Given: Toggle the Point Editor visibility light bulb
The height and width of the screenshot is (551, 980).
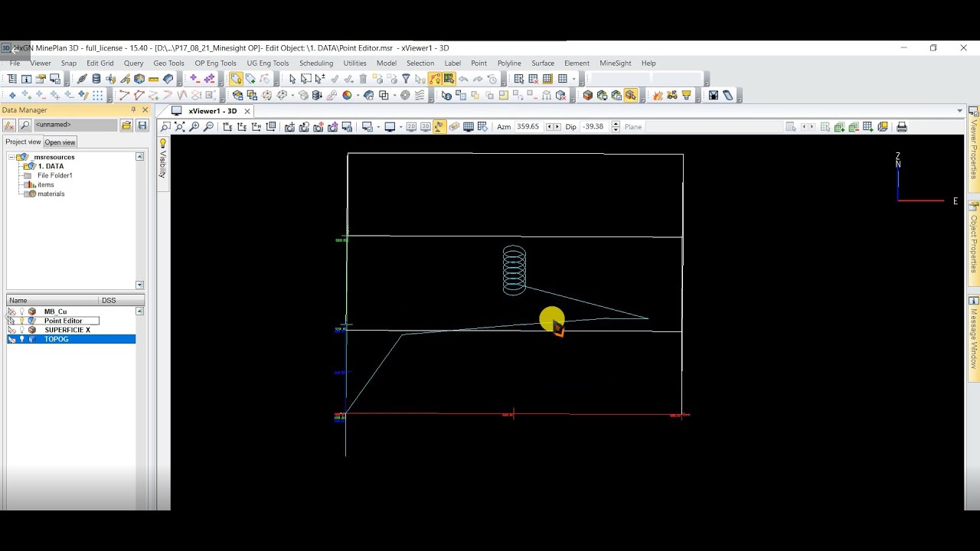Looking at the screenshot, I should pyautogui.click(x=21, y=321).
